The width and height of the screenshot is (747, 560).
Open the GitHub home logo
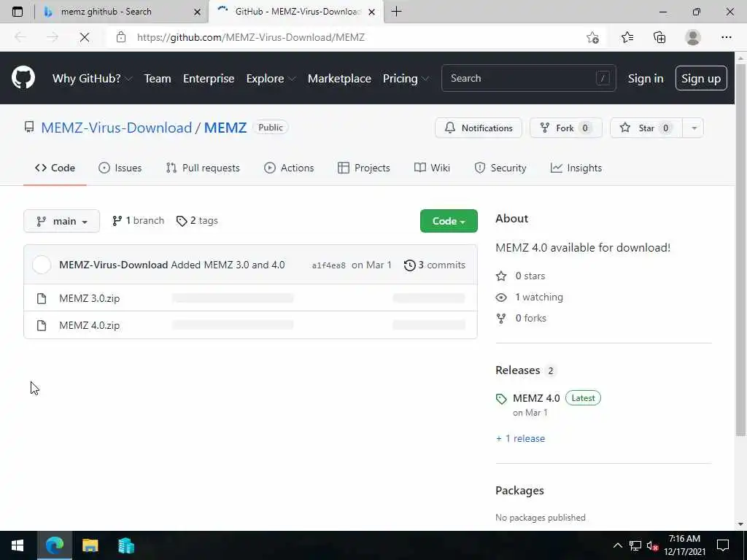pyautogui.click(x=23, y=77)
